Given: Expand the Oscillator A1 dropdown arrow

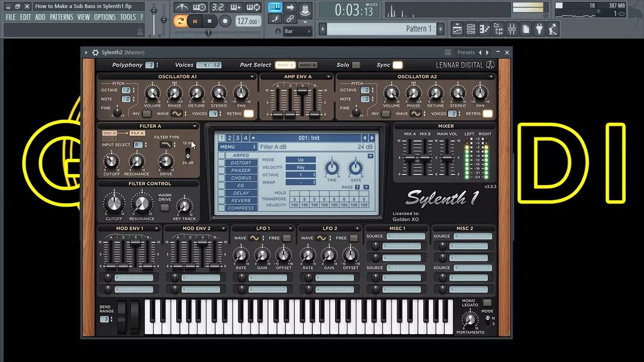Looking at the screenshot, I should pyautogui.click(x=252, y=77).
